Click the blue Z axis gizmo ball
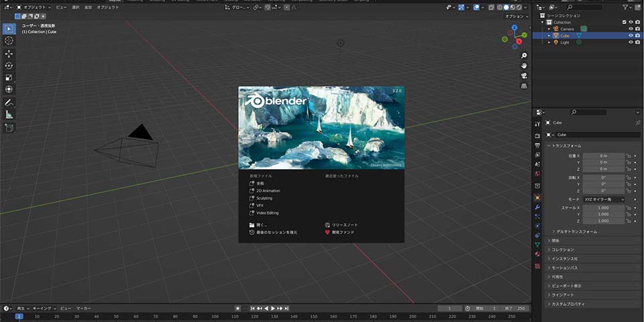644x322 pixels. click(515, 27)
